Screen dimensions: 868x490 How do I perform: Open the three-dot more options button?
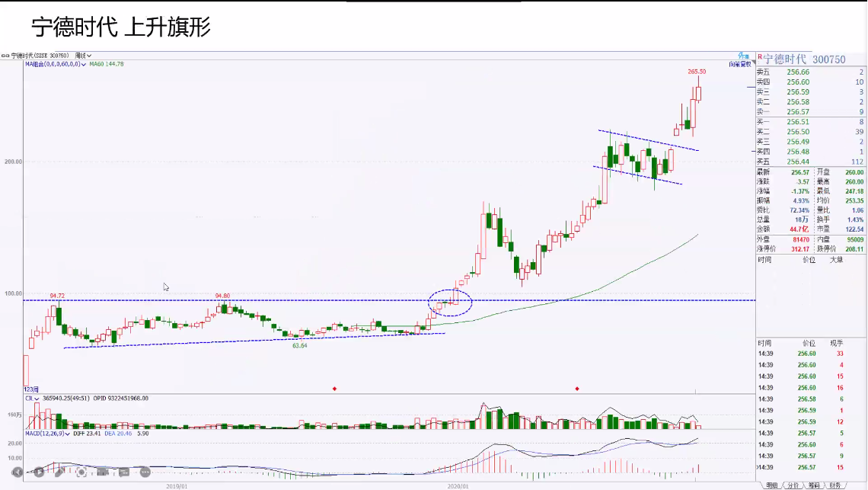point(145,472)
